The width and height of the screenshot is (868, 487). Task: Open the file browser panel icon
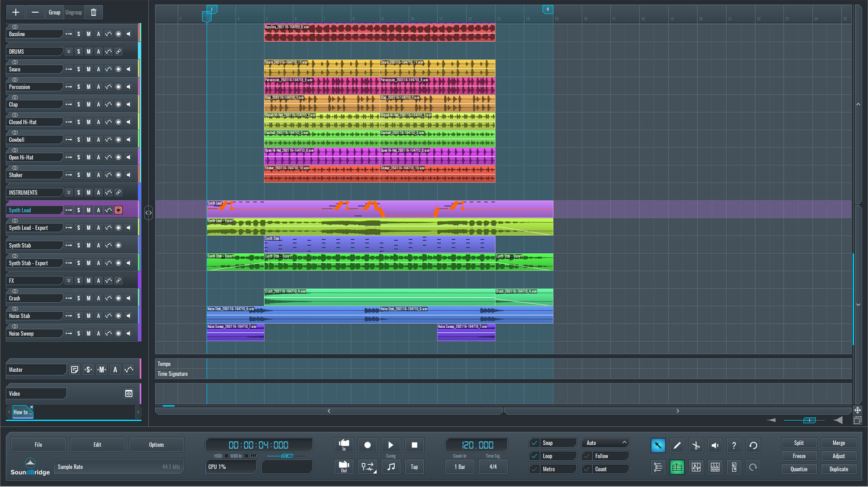734,467
